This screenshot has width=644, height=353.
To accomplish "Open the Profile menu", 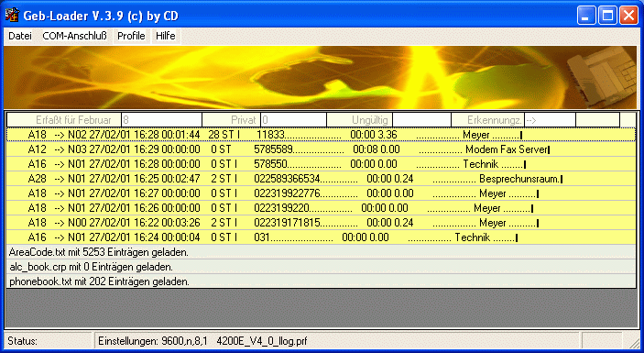I will coord(131,36).
